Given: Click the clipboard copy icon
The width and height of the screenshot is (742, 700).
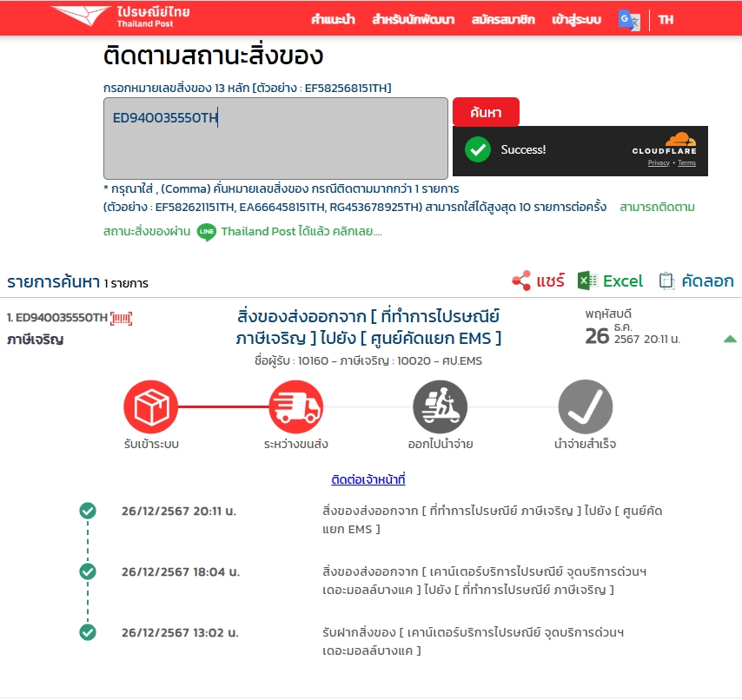Looking at the screenshot, I should (x=666, y=281).
